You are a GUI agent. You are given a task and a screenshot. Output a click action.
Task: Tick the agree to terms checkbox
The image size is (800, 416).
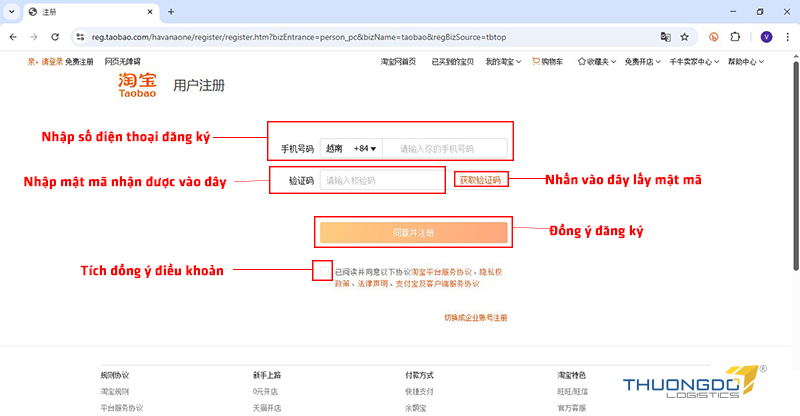point(322,271)
